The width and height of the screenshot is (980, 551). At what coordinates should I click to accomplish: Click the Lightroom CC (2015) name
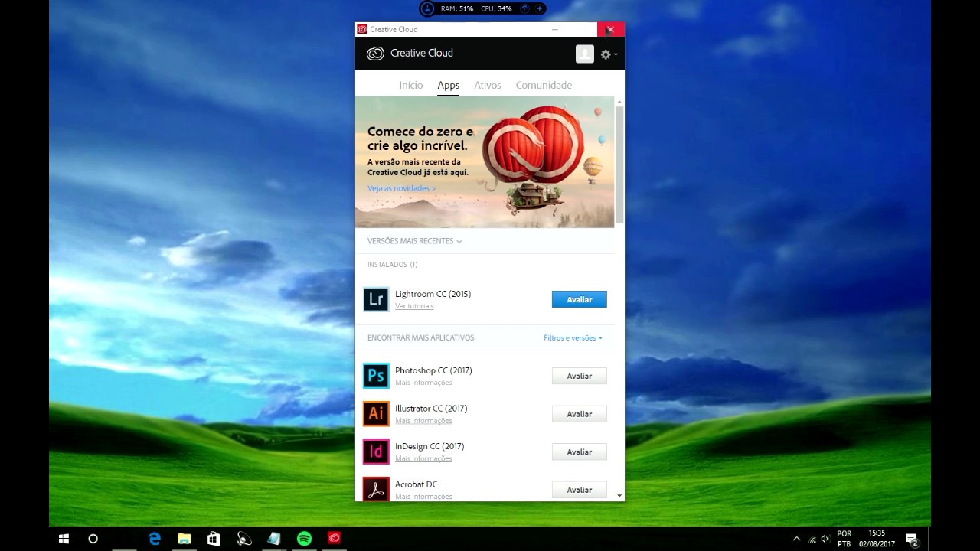click(433, 294)
